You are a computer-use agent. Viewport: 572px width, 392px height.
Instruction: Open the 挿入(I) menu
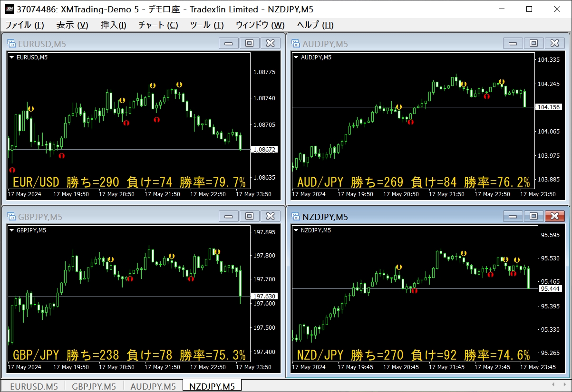coord(114,25)
